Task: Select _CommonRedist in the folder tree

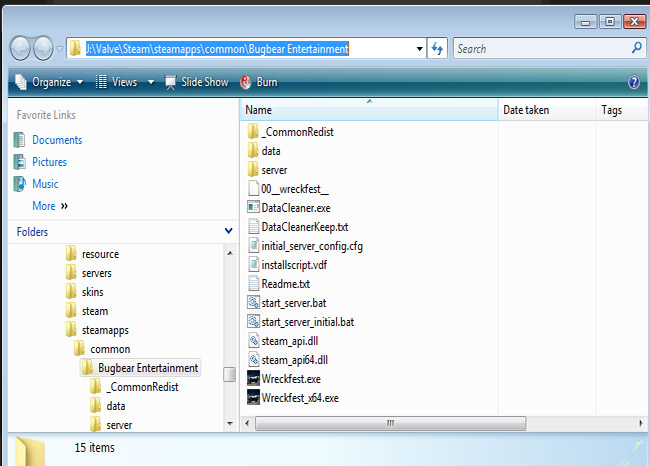Action: pyautogui.click(x=142, y=387)
